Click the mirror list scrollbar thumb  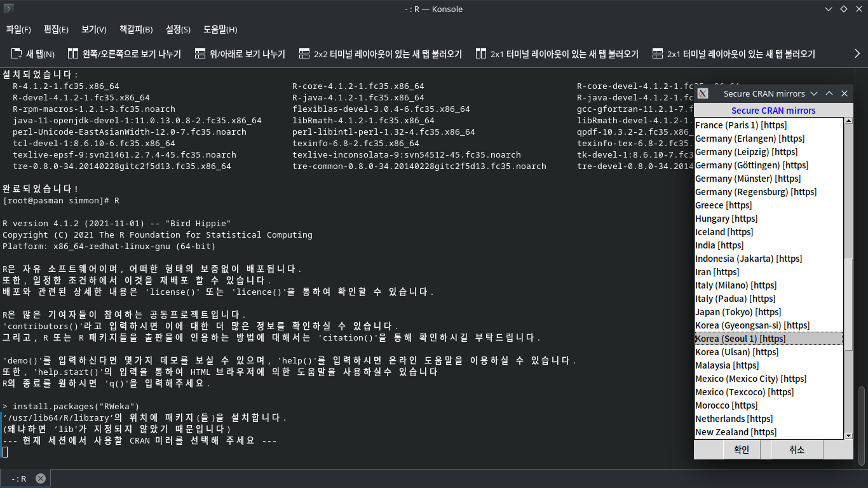coord(848,304)
